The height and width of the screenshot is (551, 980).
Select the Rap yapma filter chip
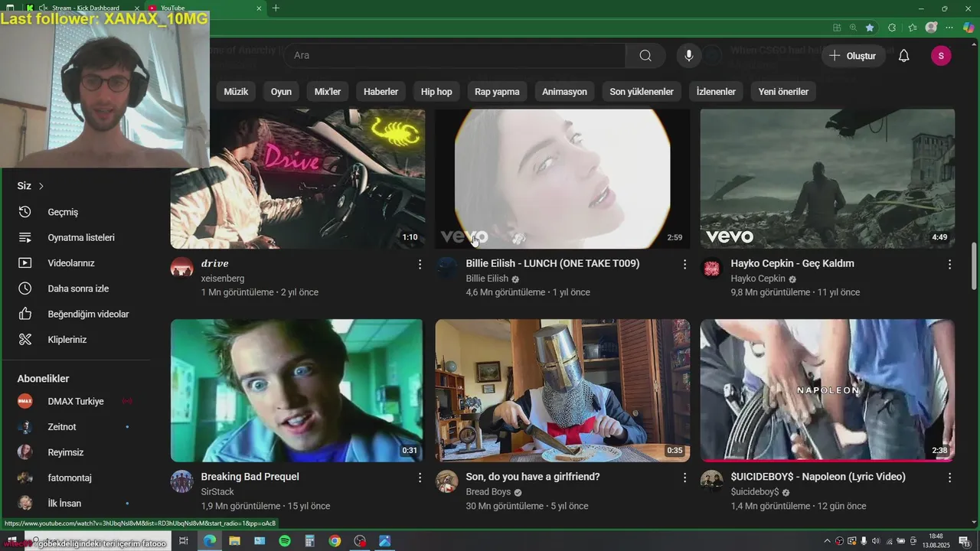pyautogui.click(x=497, y=92)
